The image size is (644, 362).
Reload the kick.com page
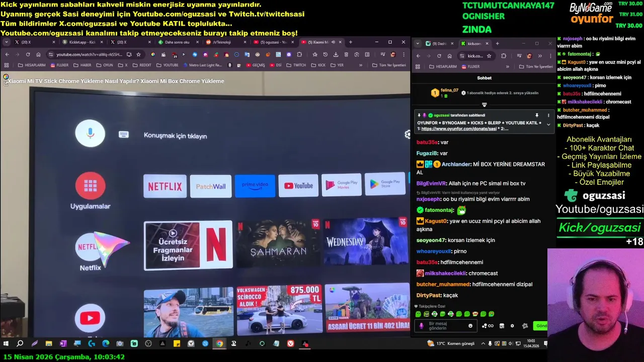(439, 56)
